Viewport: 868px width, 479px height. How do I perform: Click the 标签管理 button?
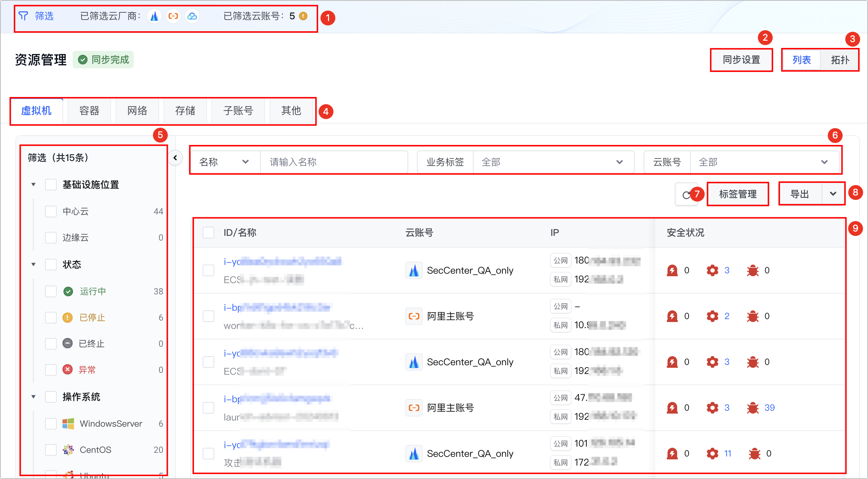(x=738, y=194)
